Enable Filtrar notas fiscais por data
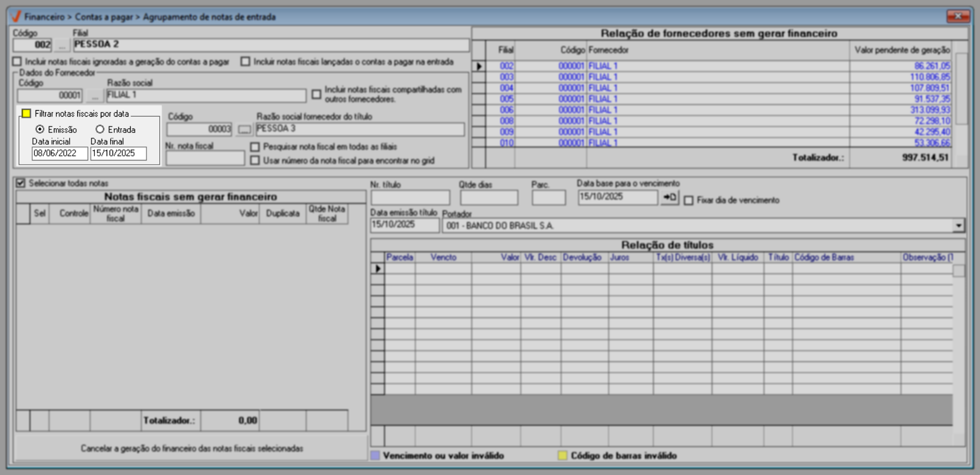The width and height of the screenshot is (980, 475). pyautogui.click(x=26, y=114)
